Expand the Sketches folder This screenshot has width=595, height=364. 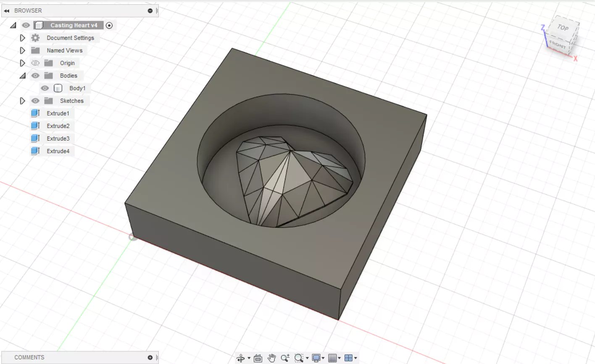click(x=23, y=101)
